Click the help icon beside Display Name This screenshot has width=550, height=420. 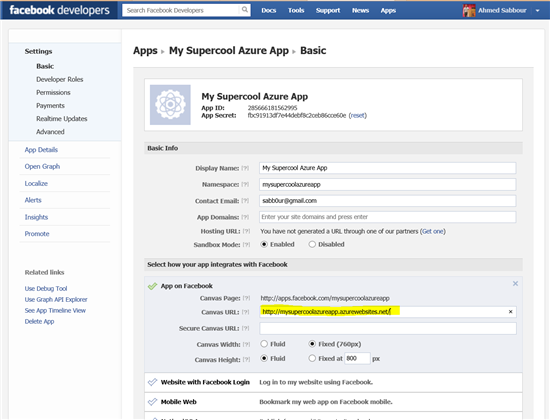pos(245,168)
